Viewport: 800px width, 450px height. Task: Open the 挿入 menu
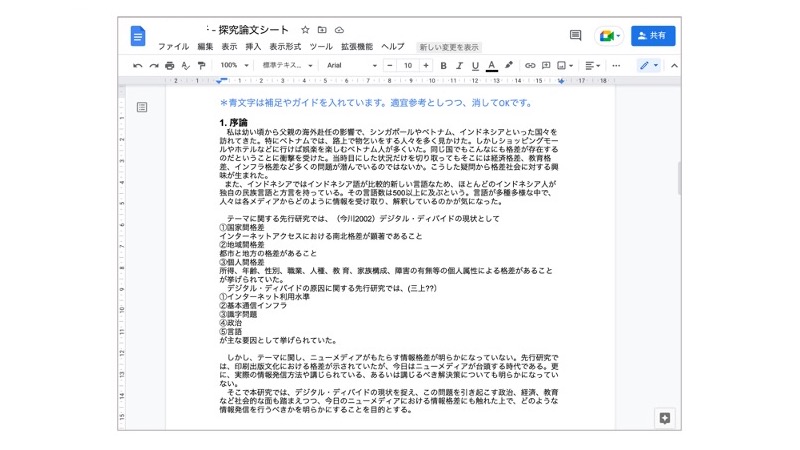pos(253,47)
